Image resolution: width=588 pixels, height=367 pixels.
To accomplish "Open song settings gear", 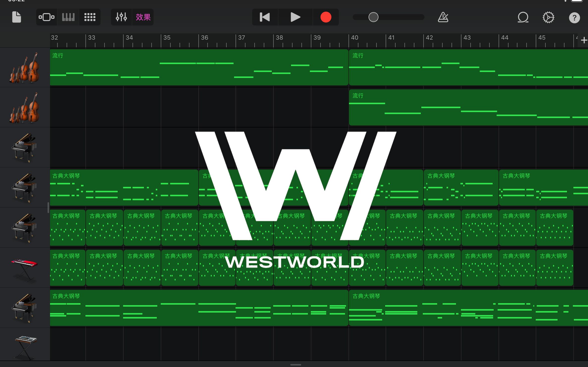I will [548, 17].
